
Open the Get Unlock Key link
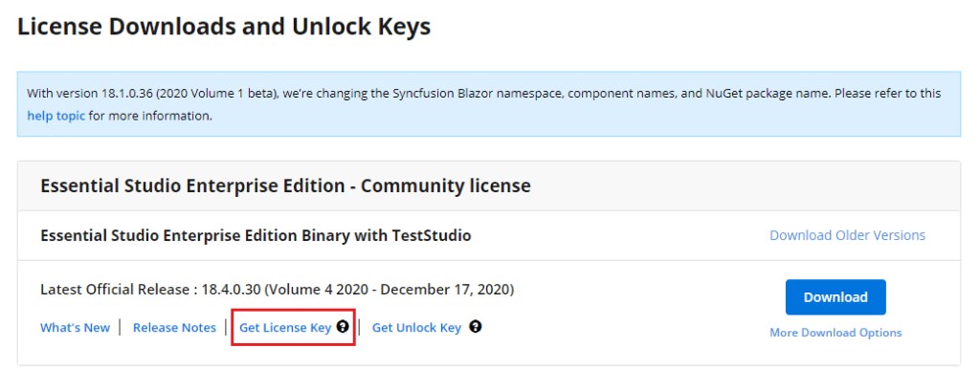point(416,328)
